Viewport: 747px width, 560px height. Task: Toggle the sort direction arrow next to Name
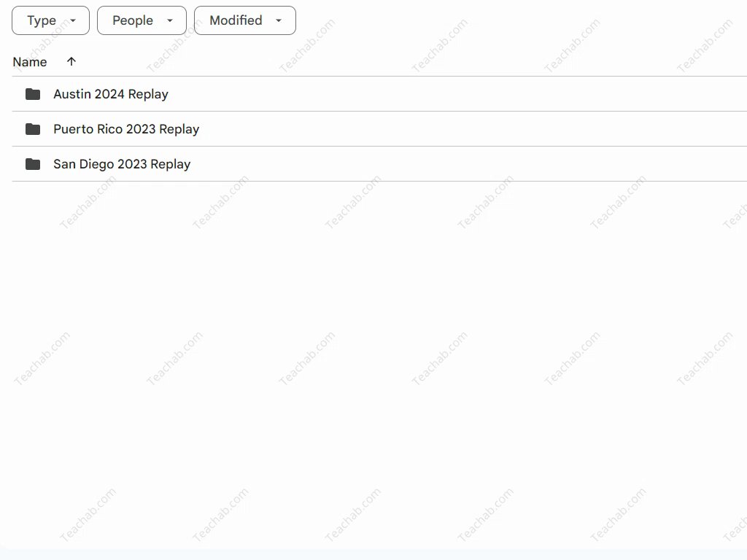(x=71, y=61)
